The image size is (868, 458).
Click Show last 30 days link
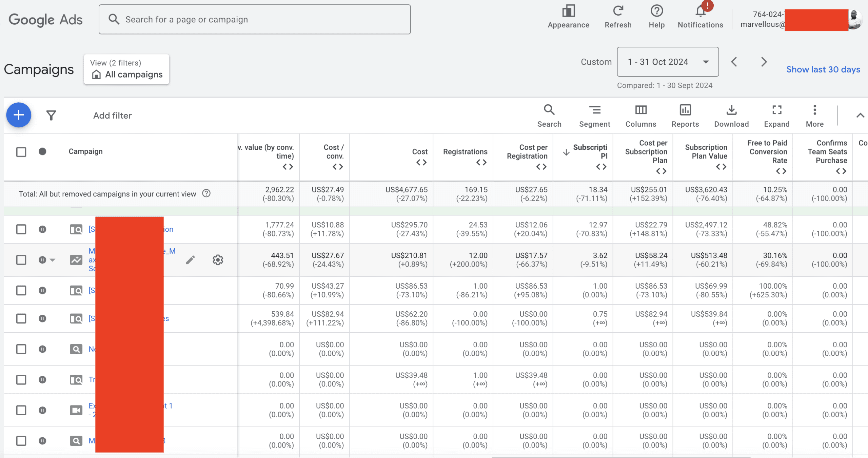point(823,69)
